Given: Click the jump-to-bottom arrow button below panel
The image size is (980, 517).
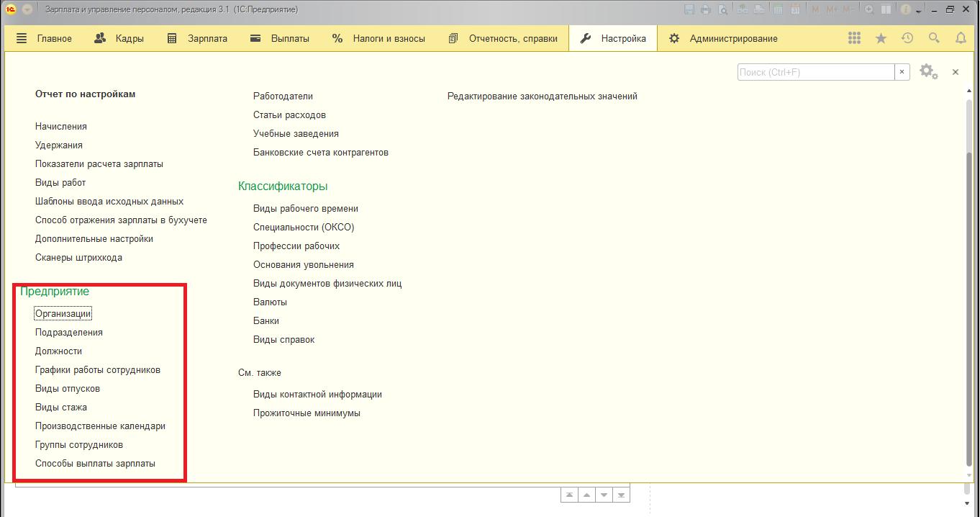Looking at the screenshot, I should 622,495.
